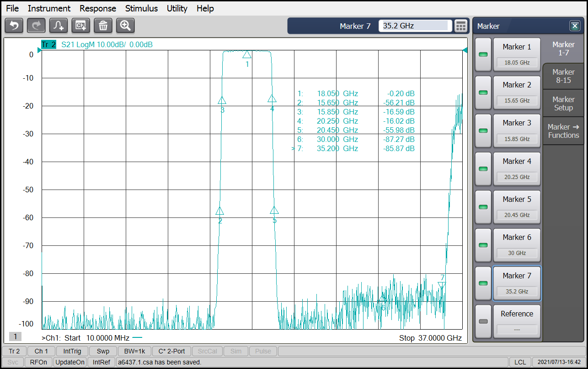Click the Undo arrow icon

click(x=14, y=26)
